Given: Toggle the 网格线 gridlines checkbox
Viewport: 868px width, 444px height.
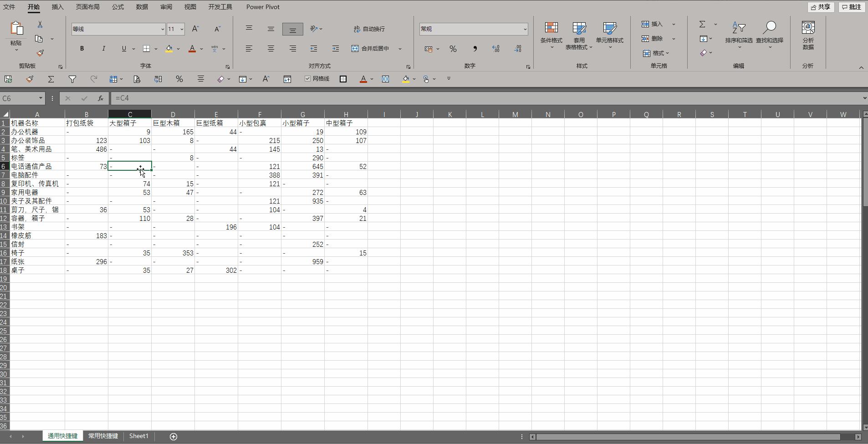Looking at the screenshot, I should pos(308,79).
